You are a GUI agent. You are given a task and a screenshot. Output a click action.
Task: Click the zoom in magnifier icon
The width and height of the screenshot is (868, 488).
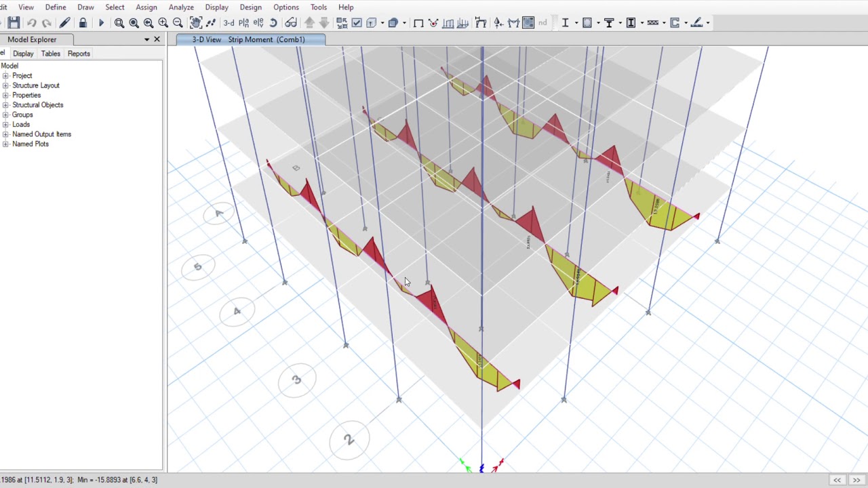point(163,22)
